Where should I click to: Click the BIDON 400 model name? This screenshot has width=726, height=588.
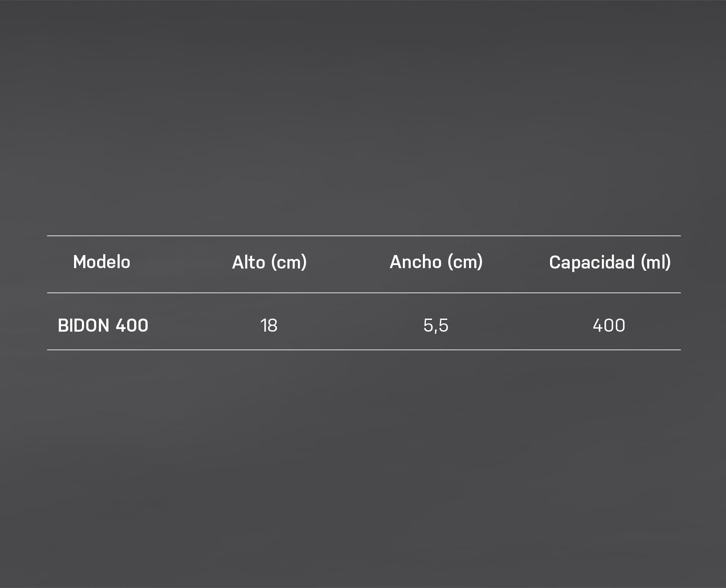[x=103, y=326]
